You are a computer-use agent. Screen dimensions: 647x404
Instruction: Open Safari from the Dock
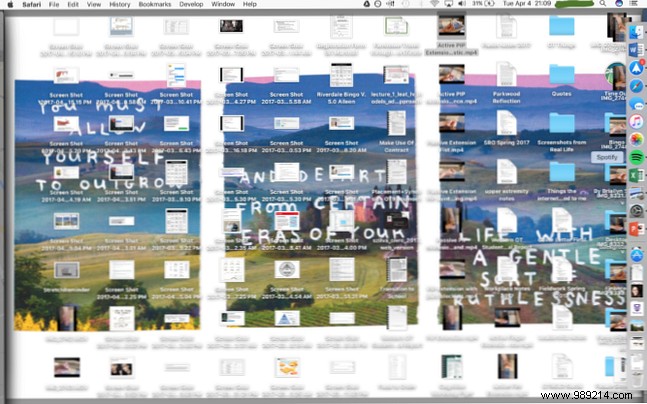(636, 86)
